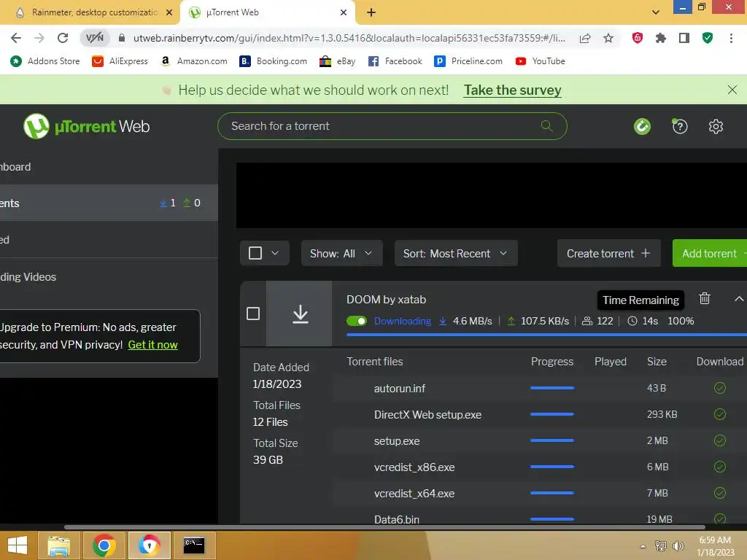Click the Windows Start button
Screen dimensions: 747x560
18,545
